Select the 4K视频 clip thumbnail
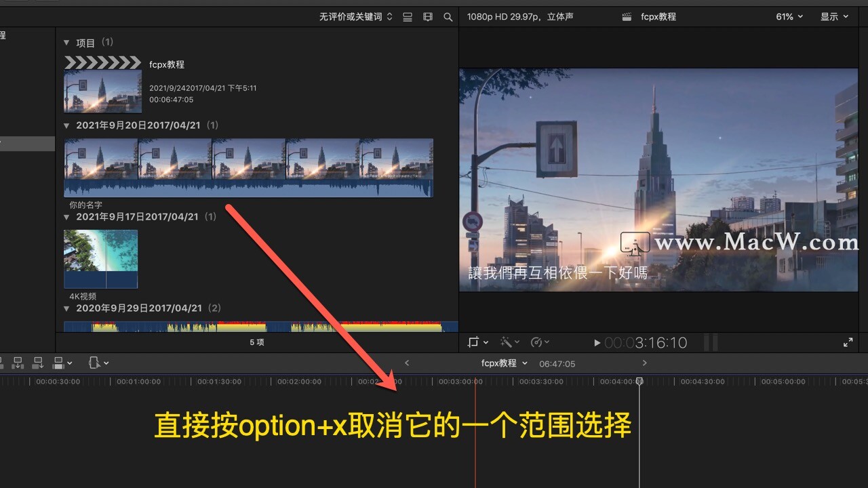 101,259
